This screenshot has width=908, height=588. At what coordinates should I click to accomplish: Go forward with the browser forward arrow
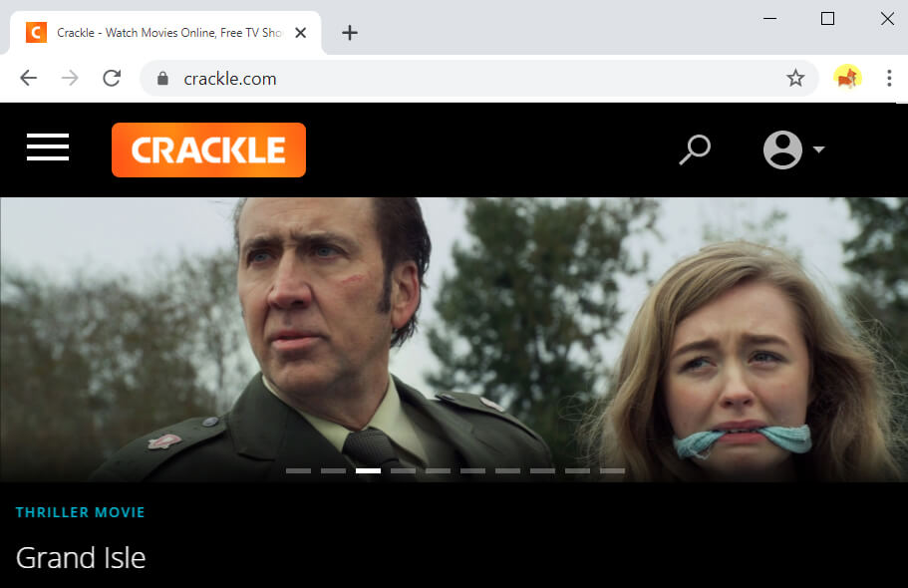70,78
